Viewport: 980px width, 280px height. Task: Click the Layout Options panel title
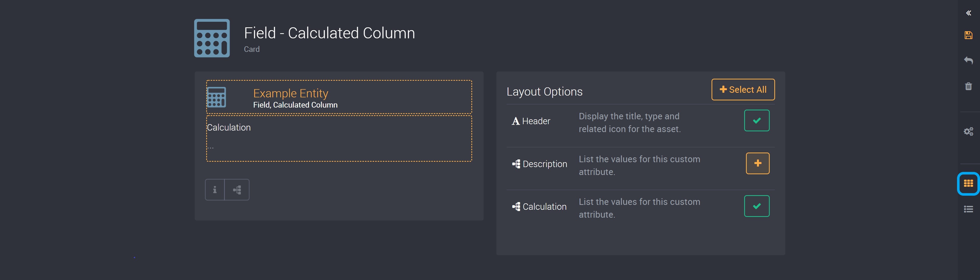tap(544, 91)
